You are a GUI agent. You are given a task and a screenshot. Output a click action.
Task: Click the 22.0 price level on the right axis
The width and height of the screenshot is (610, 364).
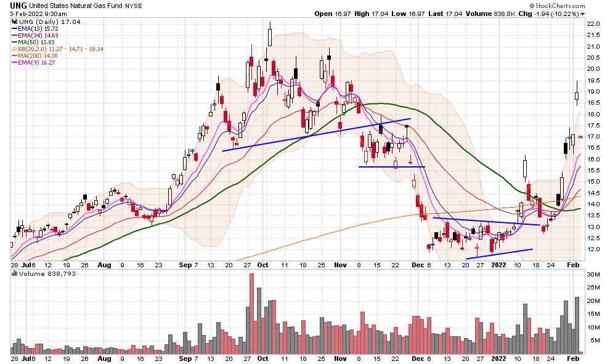[593, 24]
